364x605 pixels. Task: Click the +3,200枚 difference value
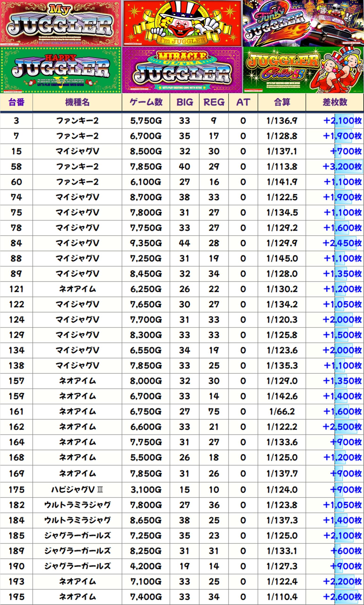pos(342,167)
